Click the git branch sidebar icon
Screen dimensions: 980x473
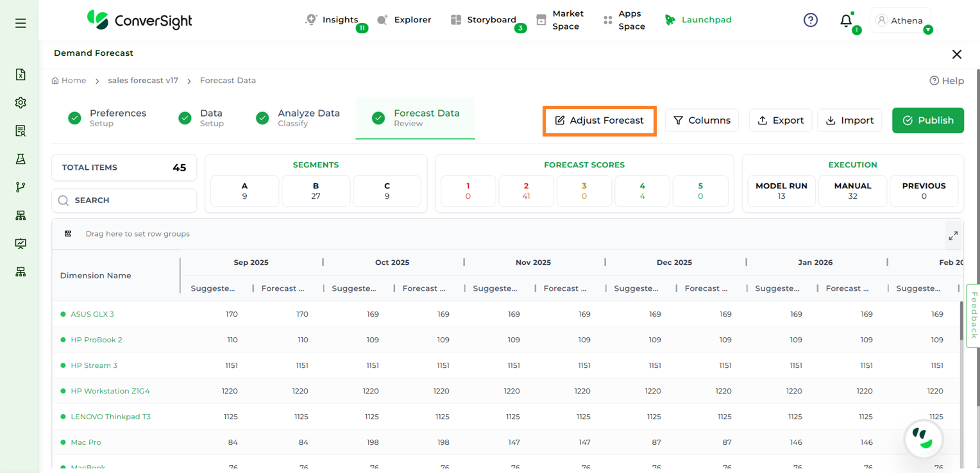point(21,187)
